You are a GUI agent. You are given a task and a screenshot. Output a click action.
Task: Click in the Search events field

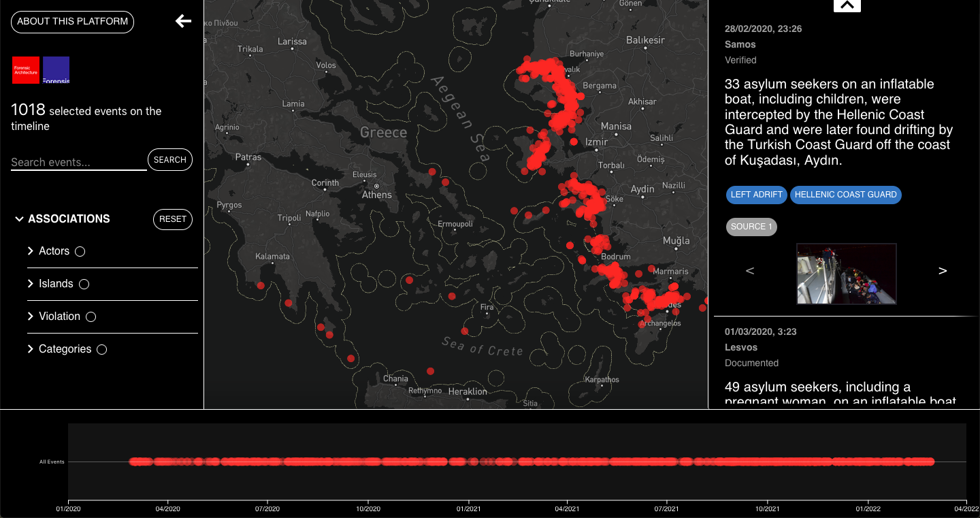(x=78, y=162)
